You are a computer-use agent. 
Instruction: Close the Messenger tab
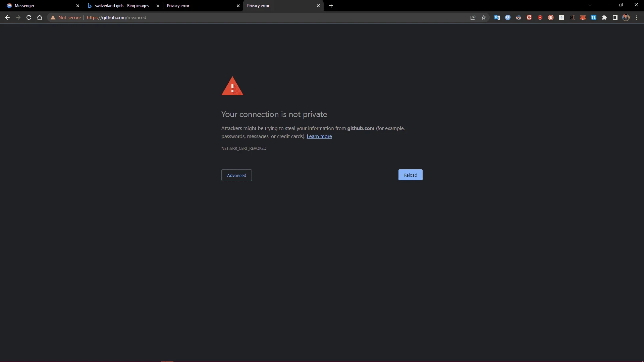[78, 6]
